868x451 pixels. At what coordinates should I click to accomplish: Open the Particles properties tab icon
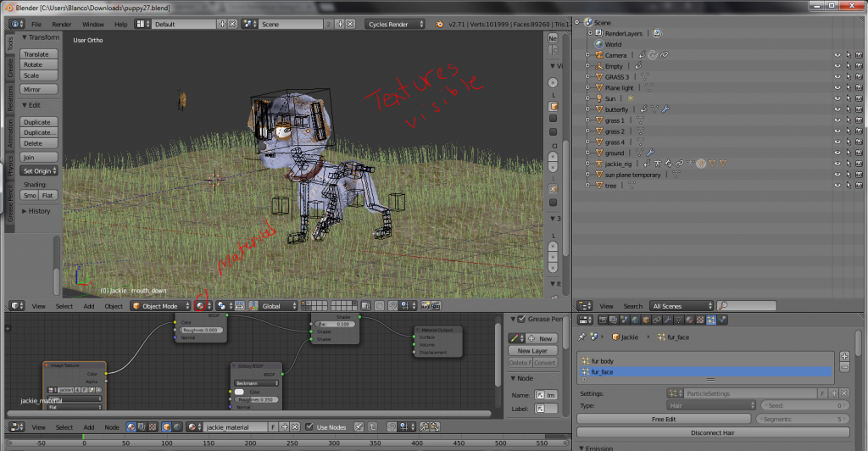tap(709, 320)
